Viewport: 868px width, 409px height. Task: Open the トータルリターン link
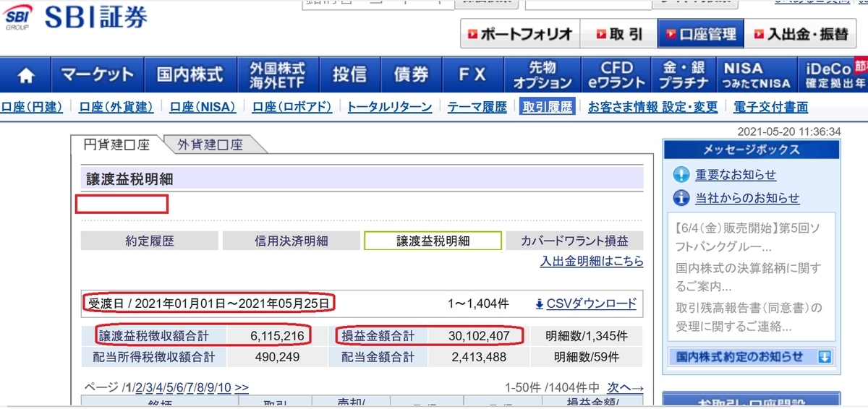[x=390, y=108]
